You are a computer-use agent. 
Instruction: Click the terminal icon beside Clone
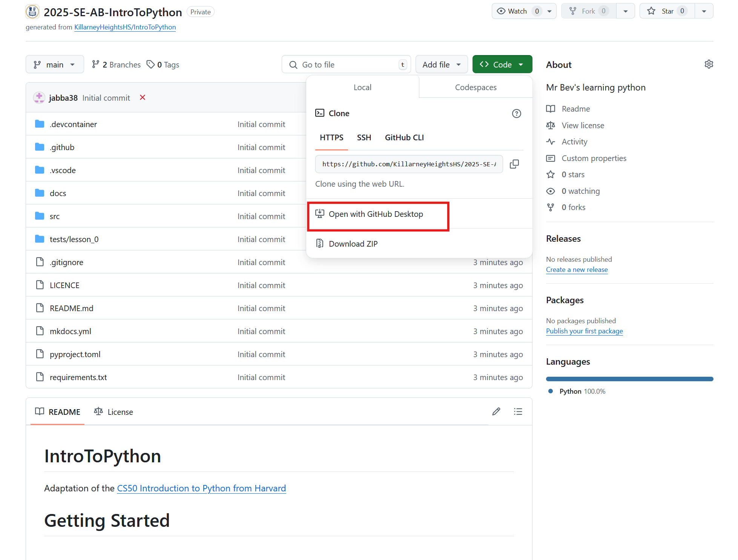[320, 113]
